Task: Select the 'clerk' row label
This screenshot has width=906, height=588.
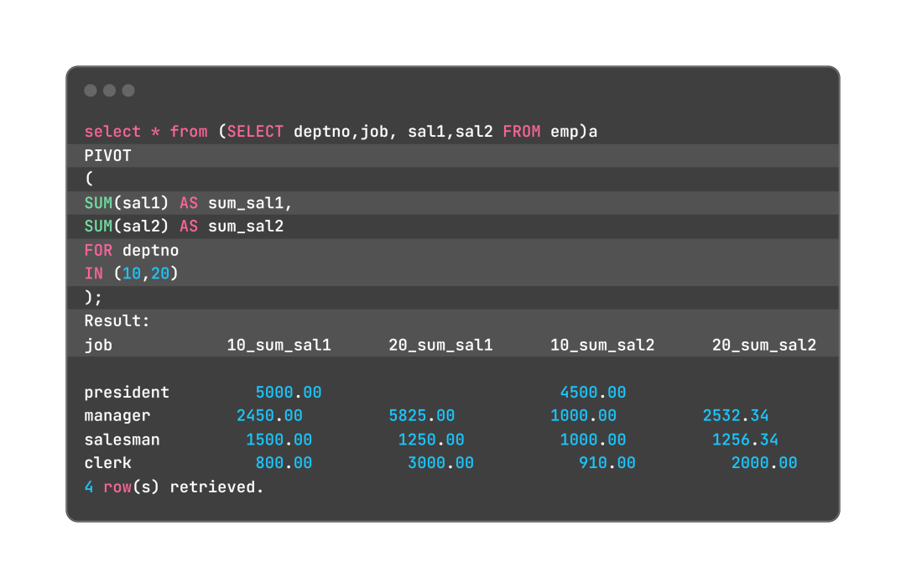Action: pyautogui.click(x=107, y=463)
